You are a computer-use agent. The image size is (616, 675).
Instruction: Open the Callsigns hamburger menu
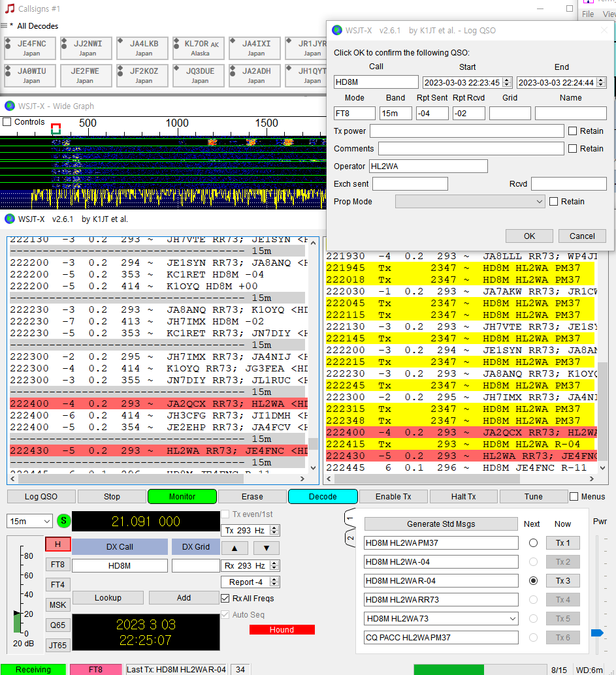tap(5, 26)
